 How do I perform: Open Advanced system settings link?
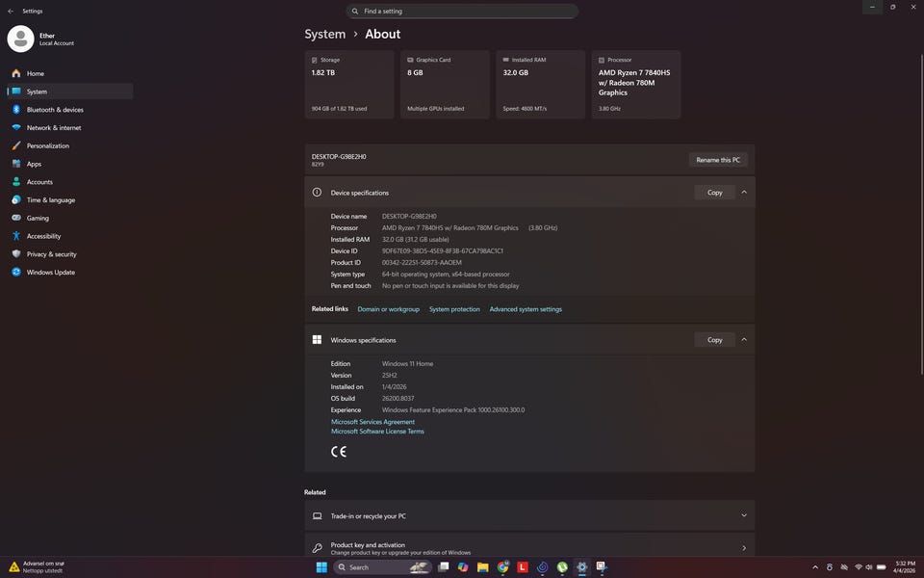(x=526, y=309)
